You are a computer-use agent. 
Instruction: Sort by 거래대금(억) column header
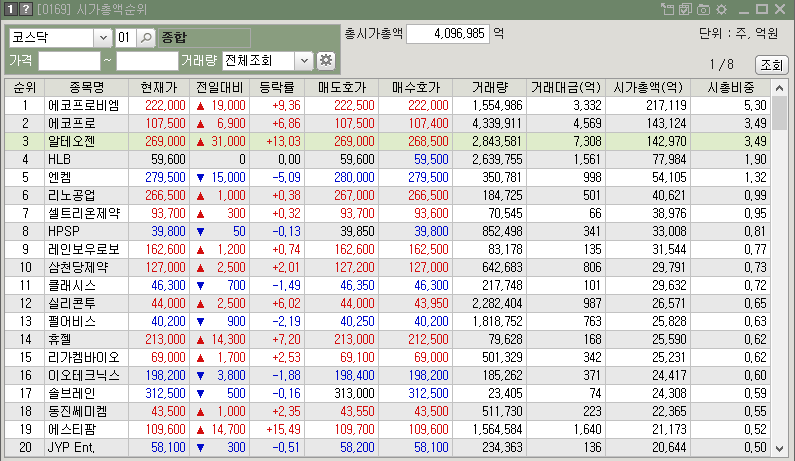(566, 88)
